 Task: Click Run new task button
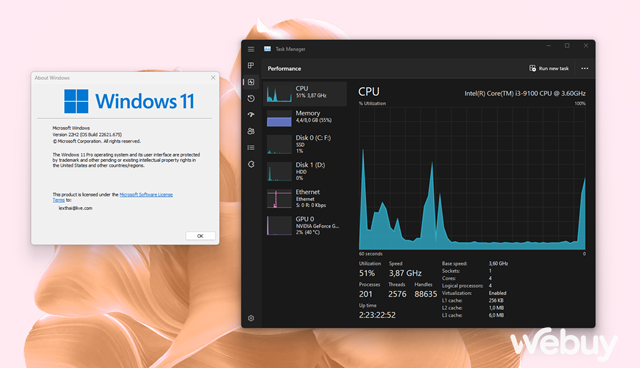coord(549,68)
